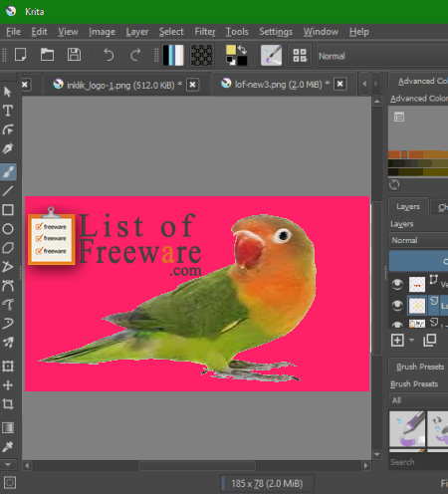The width and height of the screenshot is (448, 494).
Task: Select the Transform tool
Action: click(x=8, y=366)
